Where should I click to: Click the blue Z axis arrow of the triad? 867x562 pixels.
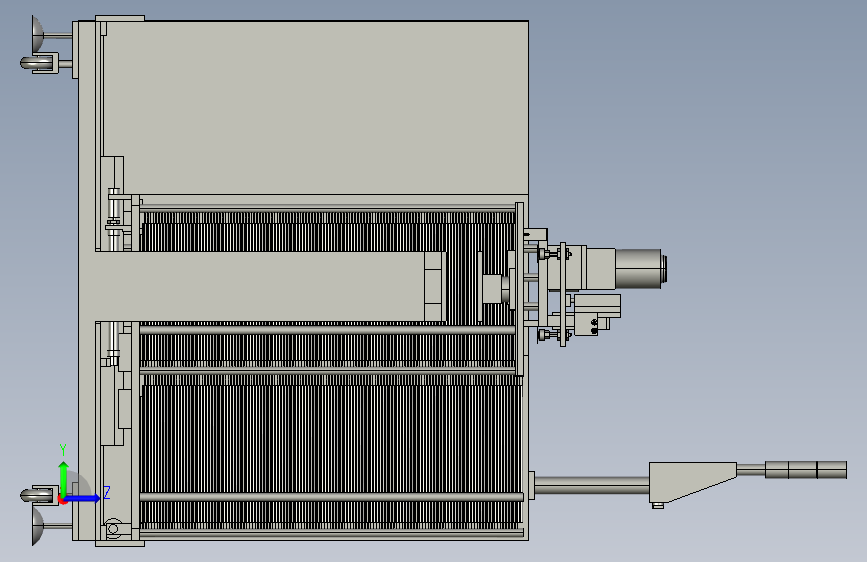tap(82, 498)
